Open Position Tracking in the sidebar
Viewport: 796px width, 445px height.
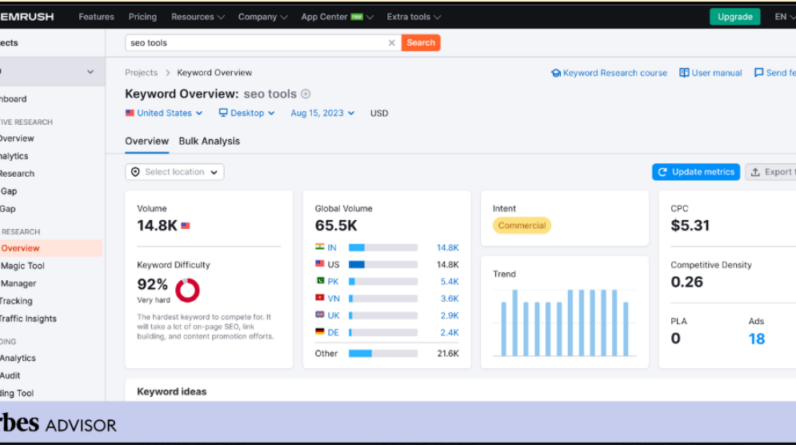coord(16,301)
